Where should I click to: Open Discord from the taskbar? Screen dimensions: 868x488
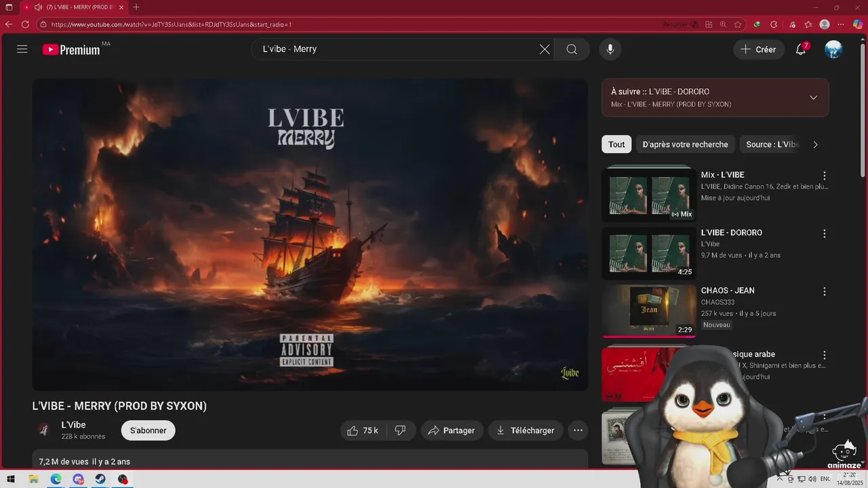pyautogui.click(x=78, y=479)
